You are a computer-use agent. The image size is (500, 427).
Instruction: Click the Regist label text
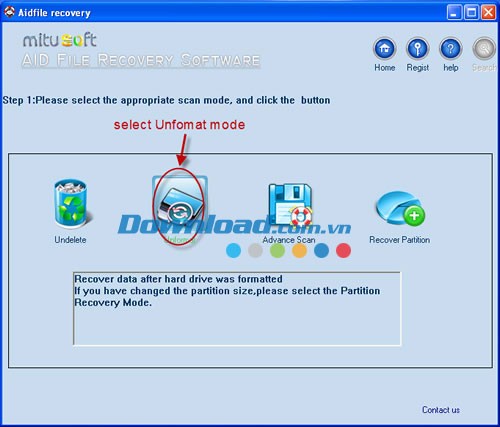point(417,68)
